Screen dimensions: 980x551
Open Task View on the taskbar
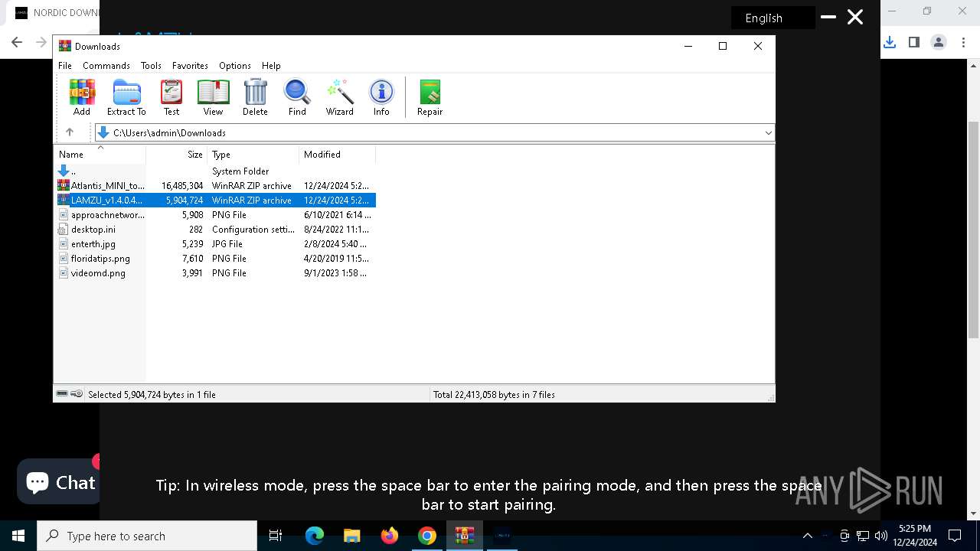point(276,536)
